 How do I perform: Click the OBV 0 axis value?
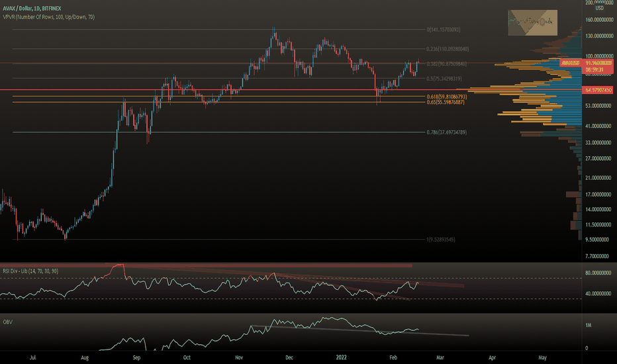pos(587,348)
